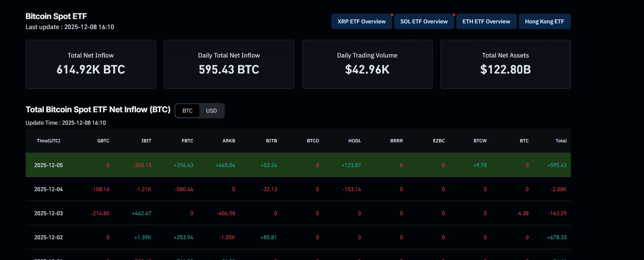Image resolution: width=644 pixels, height=260 pixels.
Task: Click the +595.43 total value on 2025-12-05
Action: tap(557, 165)
